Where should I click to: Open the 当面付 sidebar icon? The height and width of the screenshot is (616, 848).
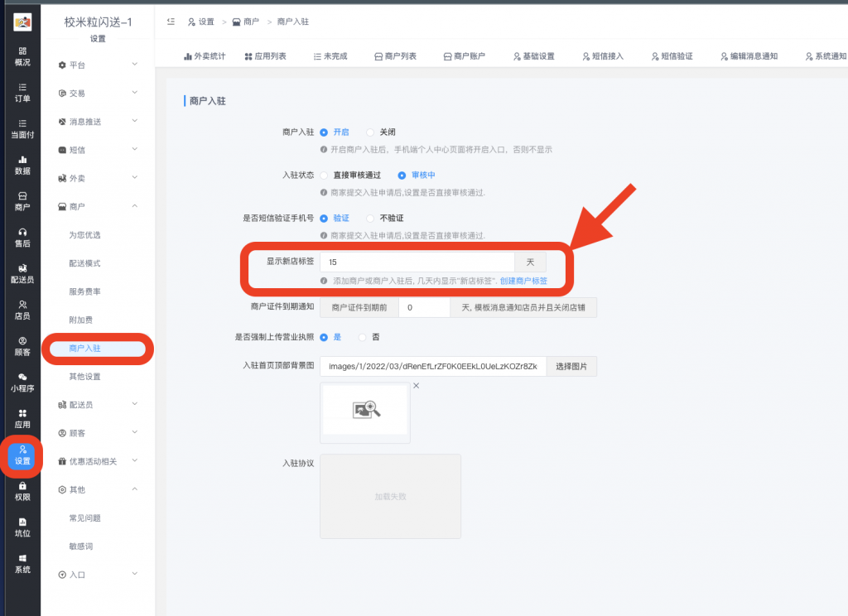21,130
